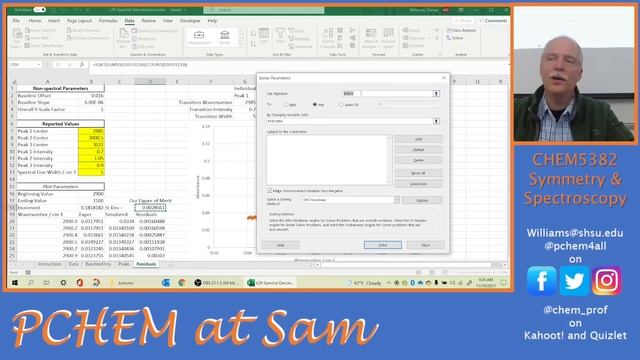Switch to the Formulas ribbon tab

[108, 20]
